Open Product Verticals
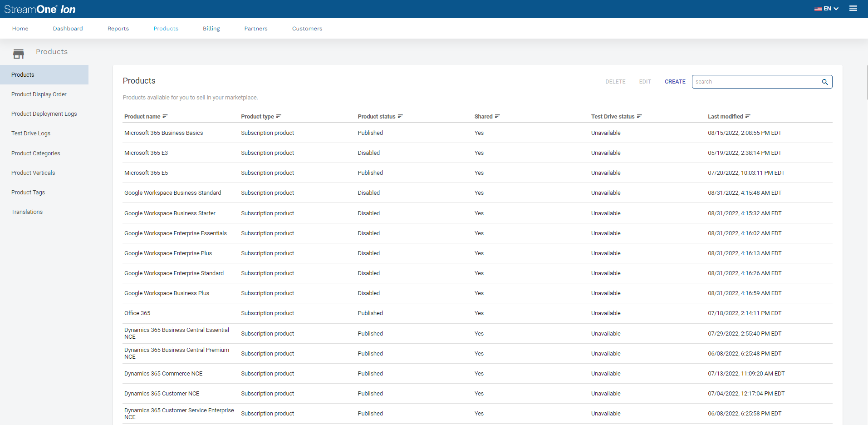The width and height of the screenshot is (868, 425). click(x=33, y=173)
